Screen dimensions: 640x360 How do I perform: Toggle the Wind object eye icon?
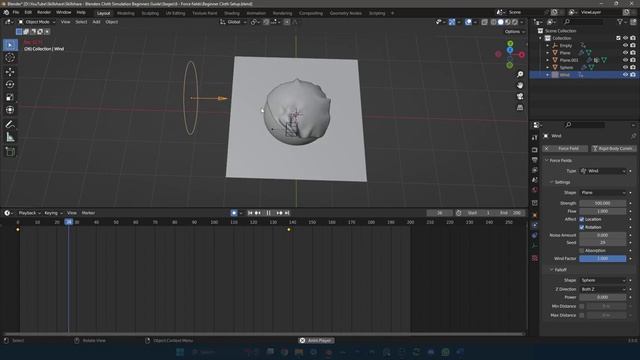(625, 75)
